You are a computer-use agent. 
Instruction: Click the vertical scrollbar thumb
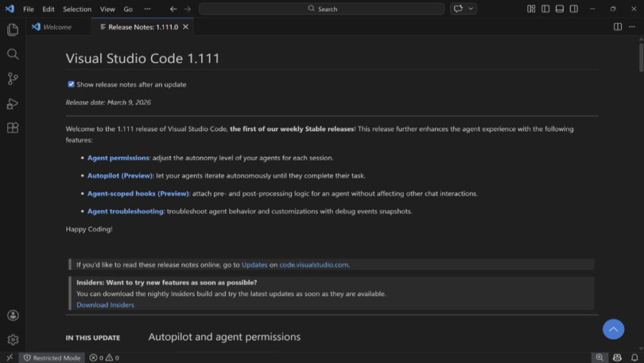point(641,57)
